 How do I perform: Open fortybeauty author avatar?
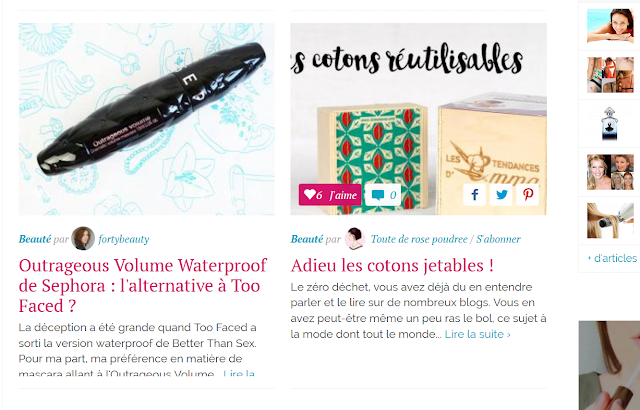83,238
